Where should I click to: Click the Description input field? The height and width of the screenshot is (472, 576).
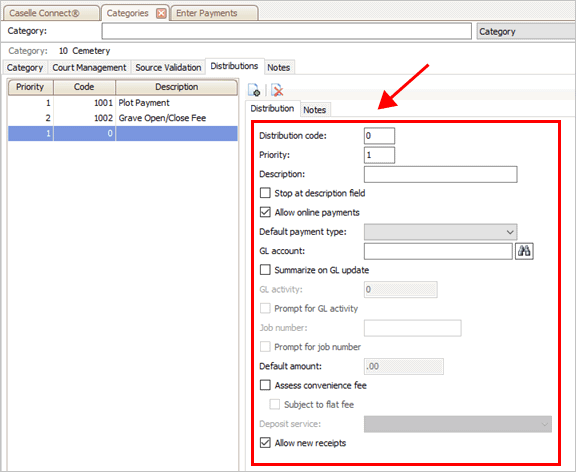(440, 174)
